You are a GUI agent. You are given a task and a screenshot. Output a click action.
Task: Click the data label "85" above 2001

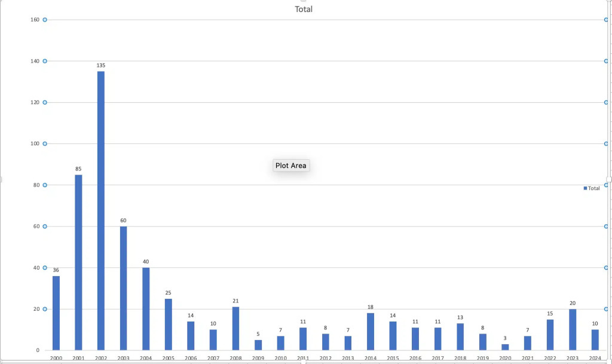tap(78, 169)
